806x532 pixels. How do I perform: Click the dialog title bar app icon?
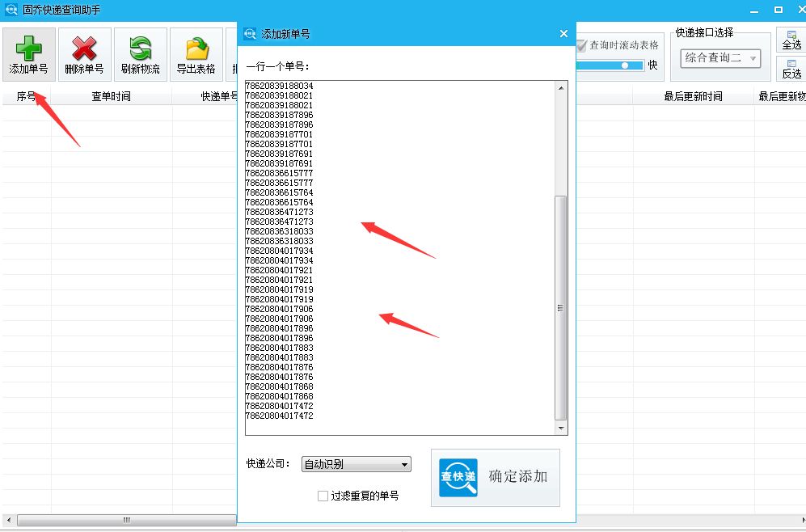tap(250, 34)
